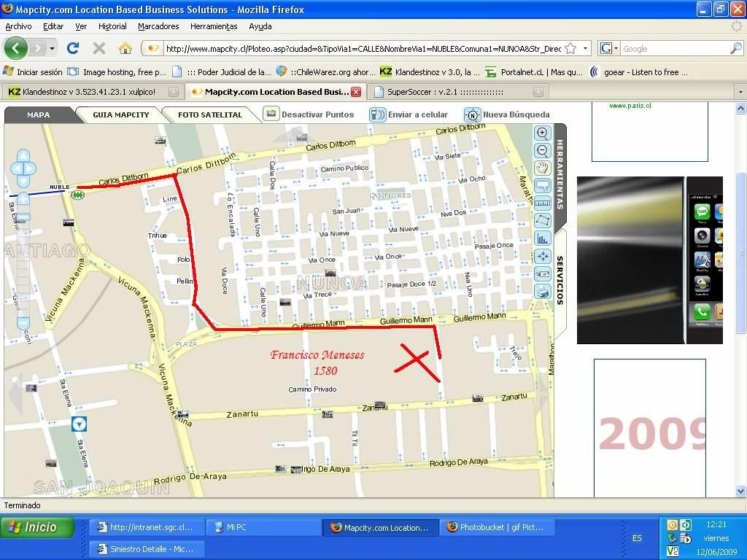Pan the map up with arrow
The image size is (747, 560).
(x=23, y=156)
